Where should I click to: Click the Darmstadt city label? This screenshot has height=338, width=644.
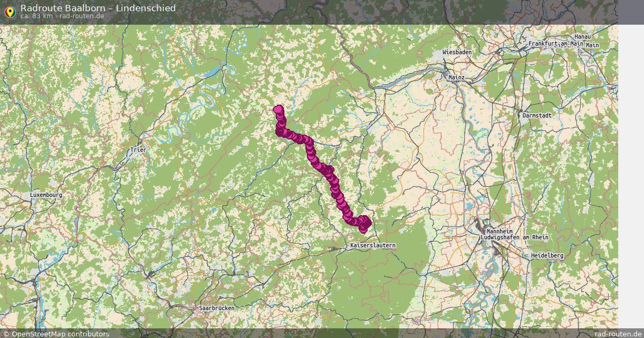coord(537,115)
